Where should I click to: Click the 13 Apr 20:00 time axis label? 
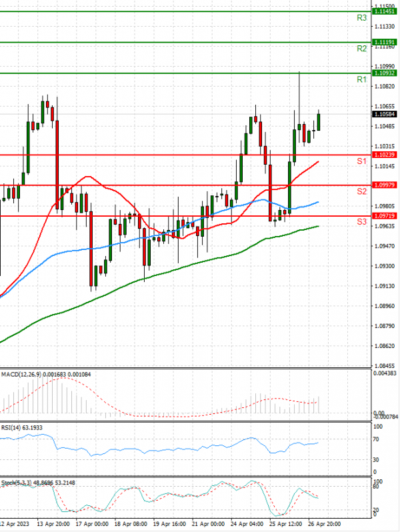coord(53,524)
